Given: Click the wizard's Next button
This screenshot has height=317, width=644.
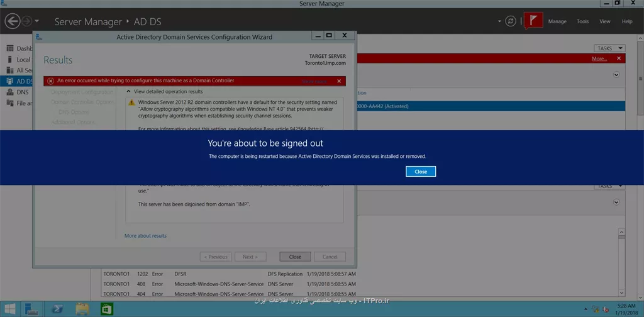Looking at the screenshot, I should (250, 257).
